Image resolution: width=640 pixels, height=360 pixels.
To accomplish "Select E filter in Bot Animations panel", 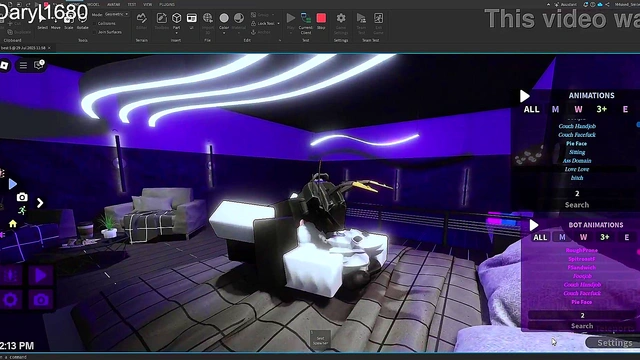I will [627, 237].
